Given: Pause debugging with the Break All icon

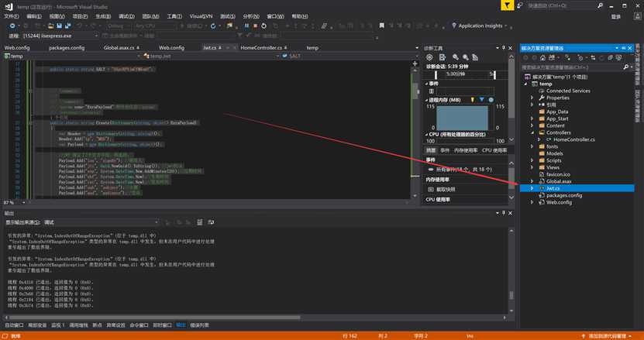Looking at the screenshot, I should (246, 26).
